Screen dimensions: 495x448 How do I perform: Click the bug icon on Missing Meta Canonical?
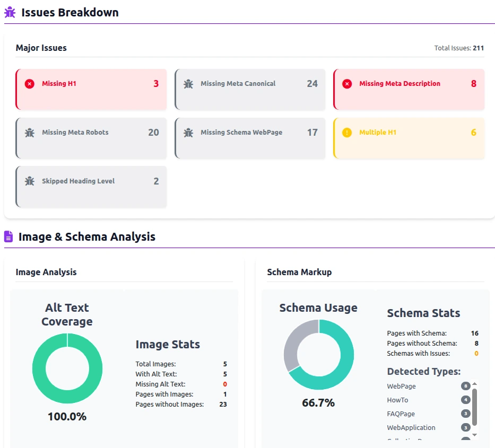point(188,84)
